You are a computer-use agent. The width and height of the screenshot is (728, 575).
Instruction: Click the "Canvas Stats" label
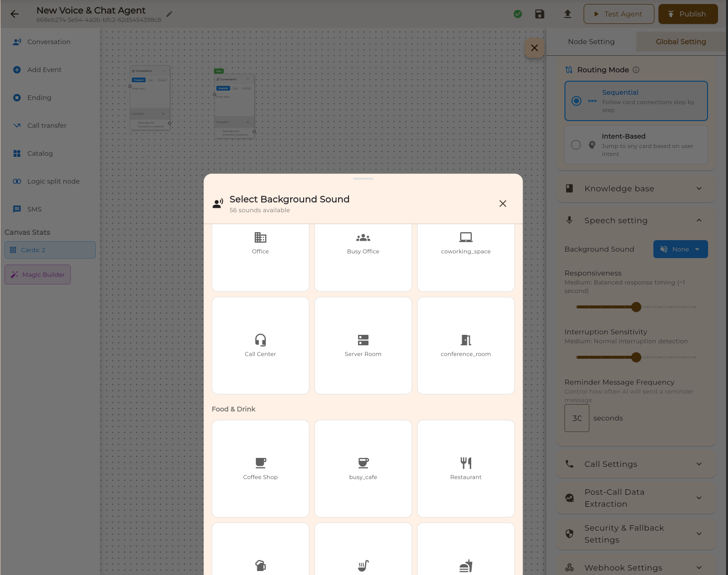click(x=27, y=232)
